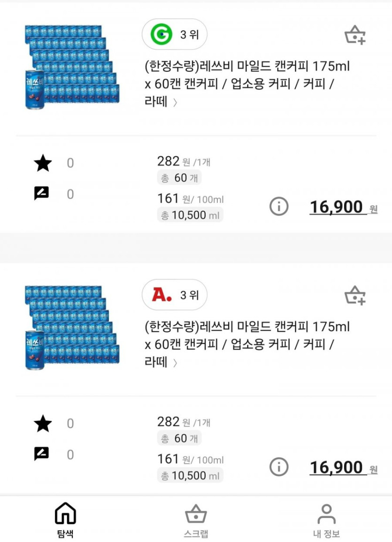Go to the 내 정보 profile tab
392x542 pixels.
(x=326, y=519)
